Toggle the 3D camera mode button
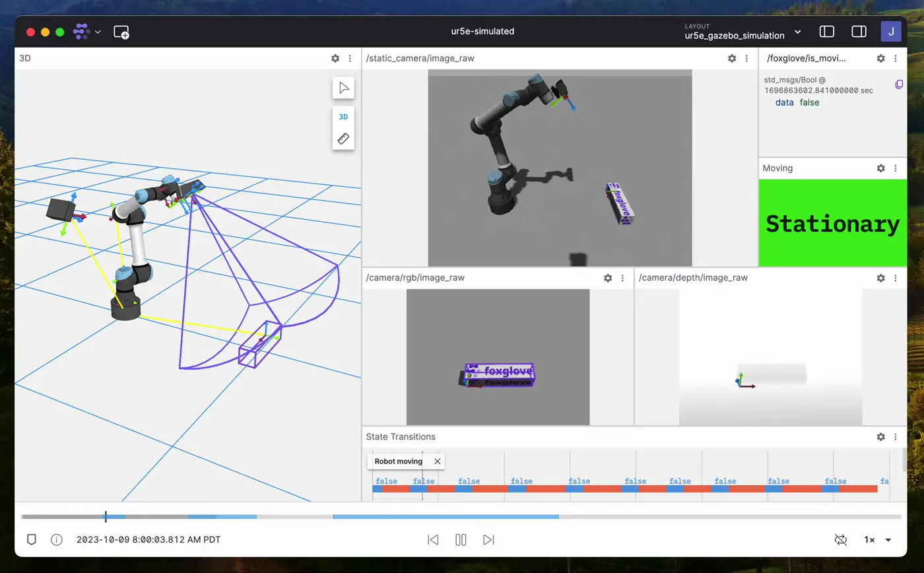 coord(343,117)
